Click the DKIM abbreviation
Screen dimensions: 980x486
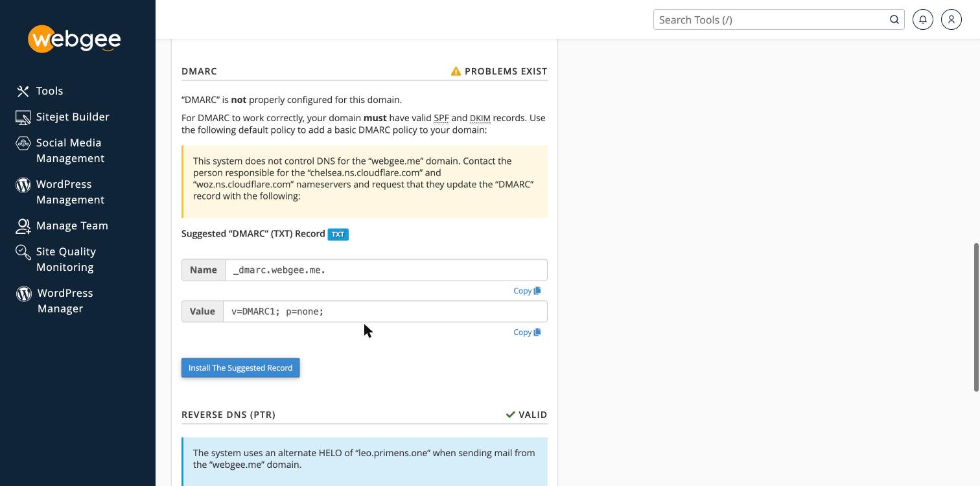click(480, 118)
